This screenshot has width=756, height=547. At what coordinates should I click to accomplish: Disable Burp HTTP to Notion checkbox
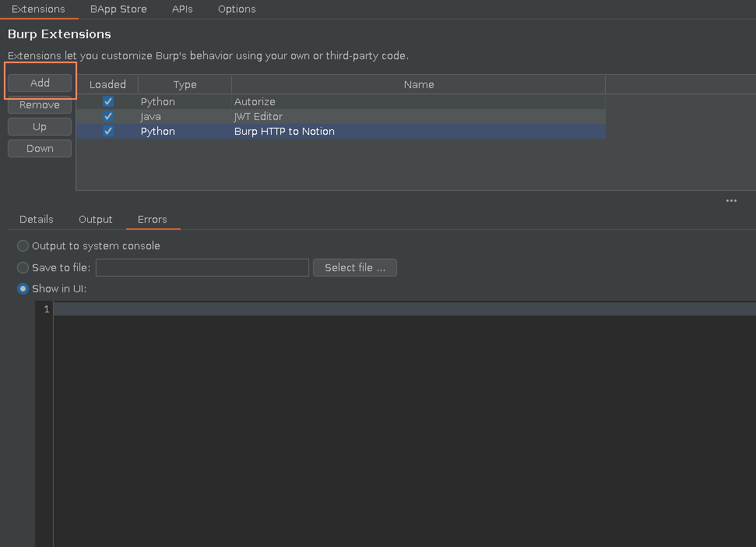(x=108, y=131)
